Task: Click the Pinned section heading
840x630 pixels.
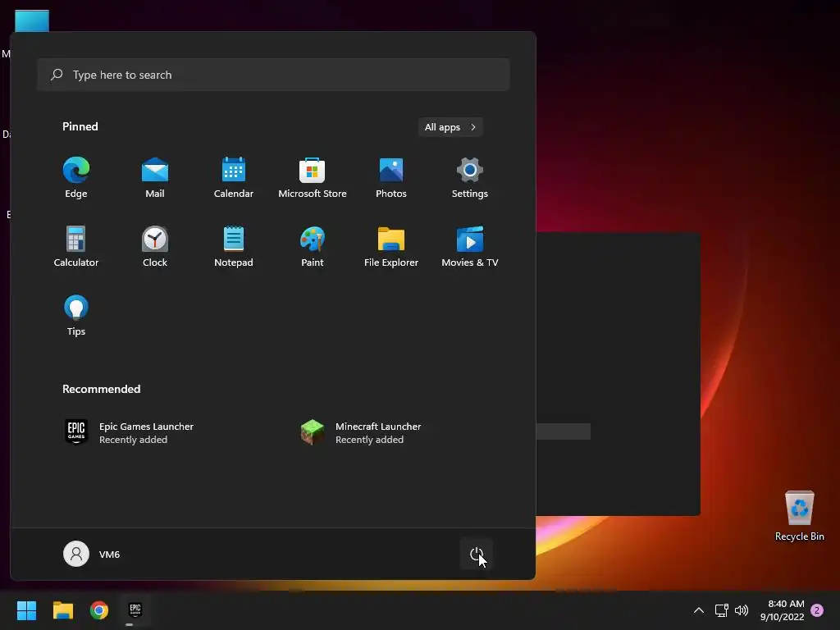Action: coord(80,126)
